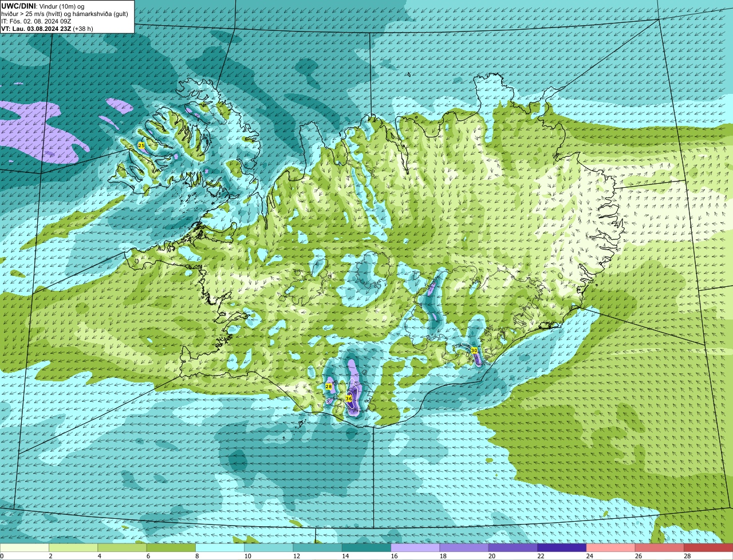Click the scale value 8 on color bar

tap(198, 556)
